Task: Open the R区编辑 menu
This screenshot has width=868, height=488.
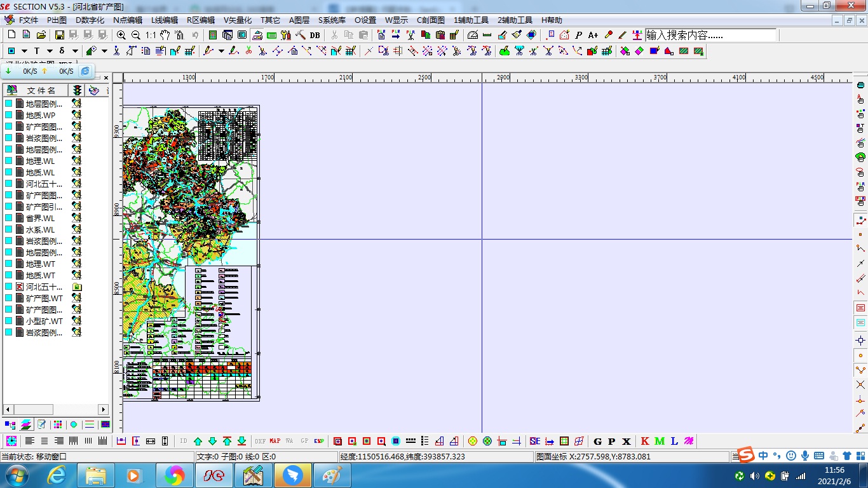Action: pos(201,20)
